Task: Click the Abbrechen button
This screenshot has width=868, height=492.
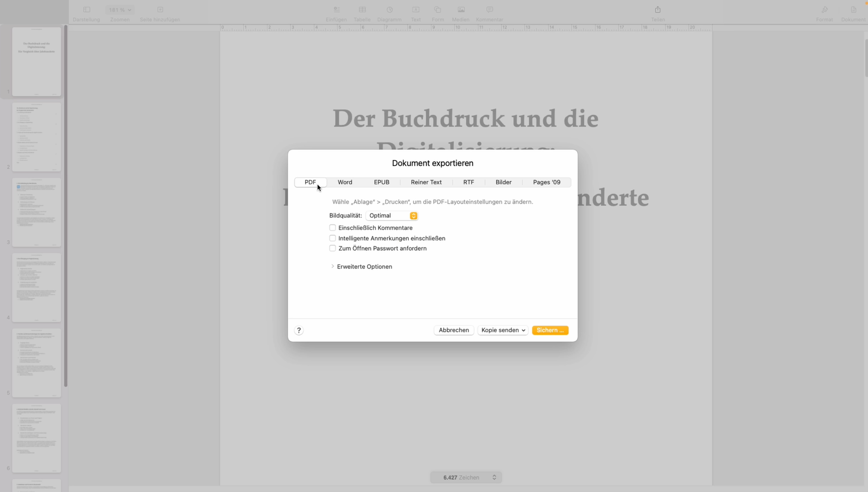Action: [x=454, y=330]
